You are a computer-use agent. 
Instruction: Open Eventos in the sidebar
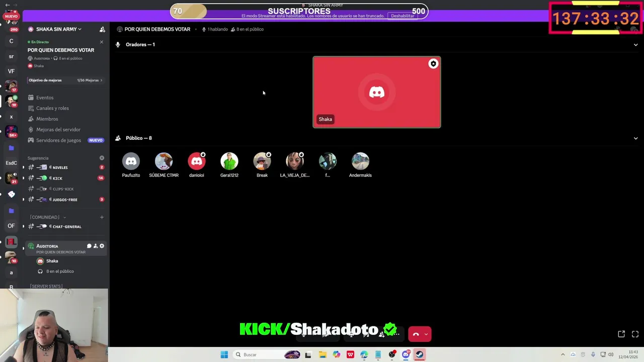(44, 98)
